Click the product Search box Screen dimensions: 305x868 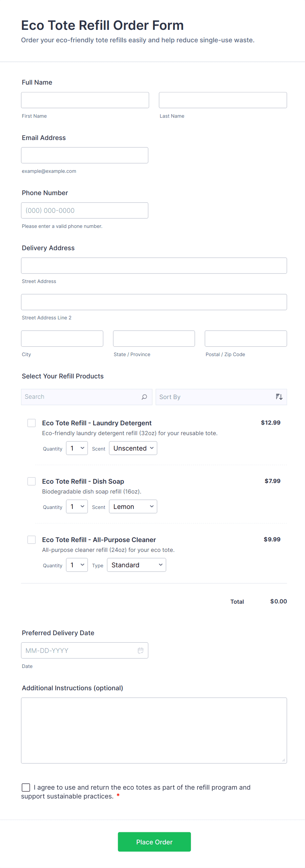click(x=81, y=396)
